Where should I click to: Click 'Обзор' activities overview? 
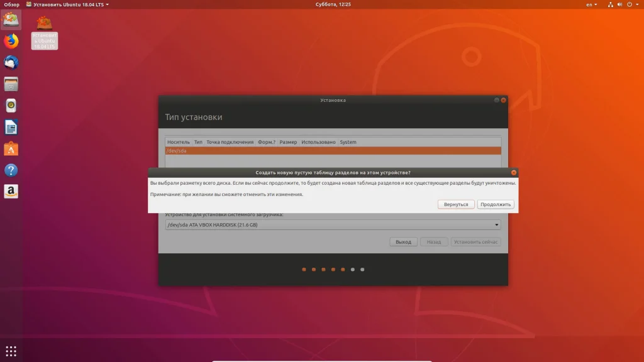[x=11, y=4]
